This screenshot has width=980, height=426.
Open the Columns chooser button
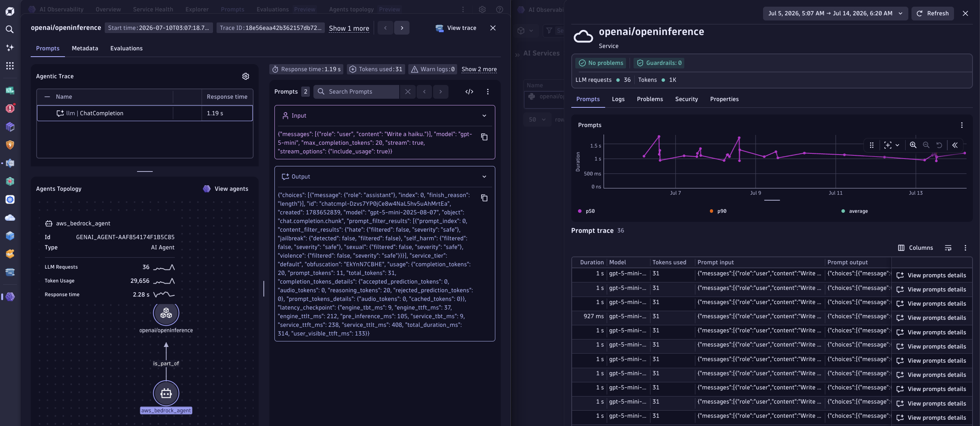pyautogui.click(x=915, y=248)
